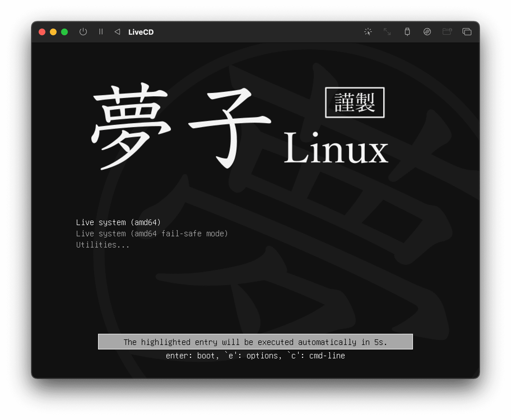Click the power button for the VM
Image resolution: width=511 pixels, height=420 pixels.
tap(83, 32)
